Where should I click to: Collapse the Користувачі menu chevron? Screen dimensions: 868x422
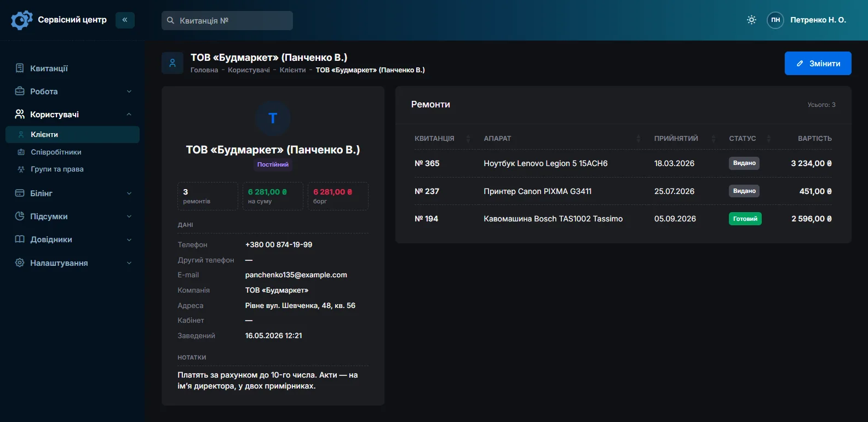[129, 115]
